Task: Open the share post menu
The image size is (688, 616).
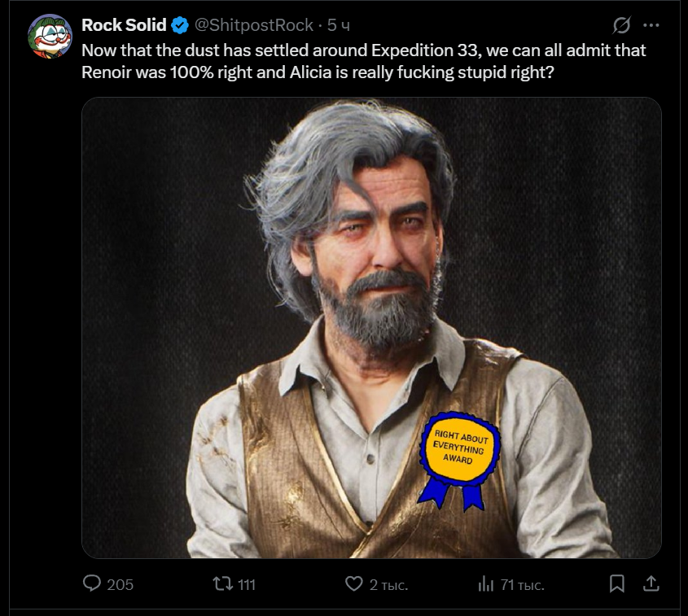Action: (x=651, y=583)
